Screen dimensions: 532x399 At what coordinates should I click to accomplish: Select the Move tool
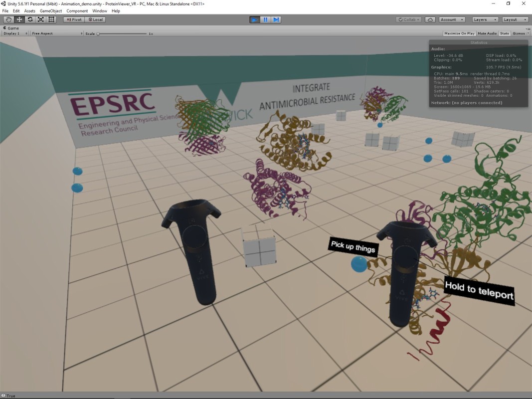(19, 19)
